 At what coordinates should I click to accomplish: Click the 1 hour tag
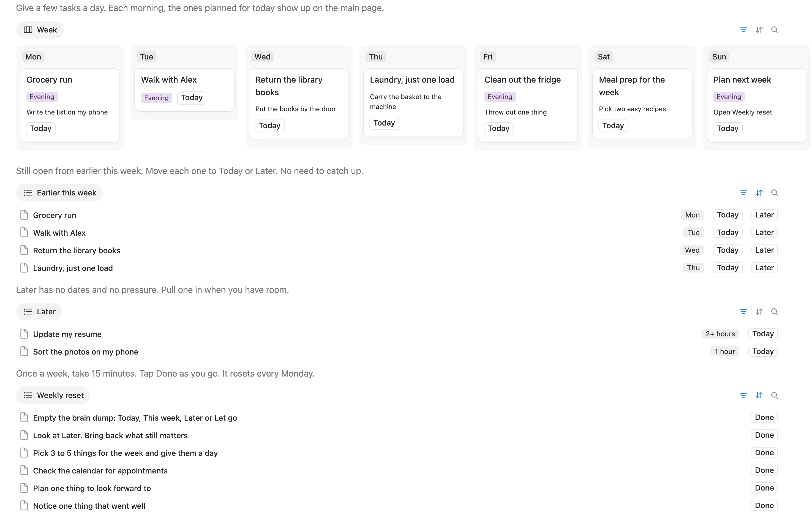(x=724, y=352)
